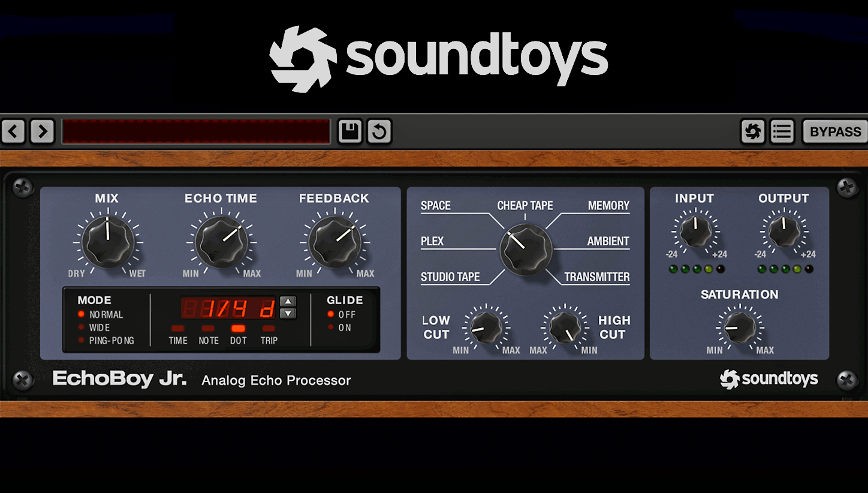Click the Soundtoys rotor icon in the toolbar
The image size is (868, 493).
pos(753,131)
